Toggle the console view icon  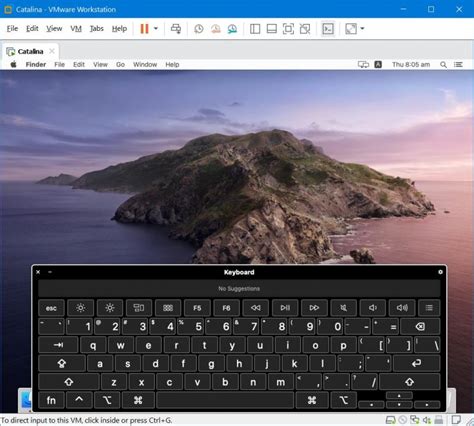pyautogui.click(x=328, y=29)
